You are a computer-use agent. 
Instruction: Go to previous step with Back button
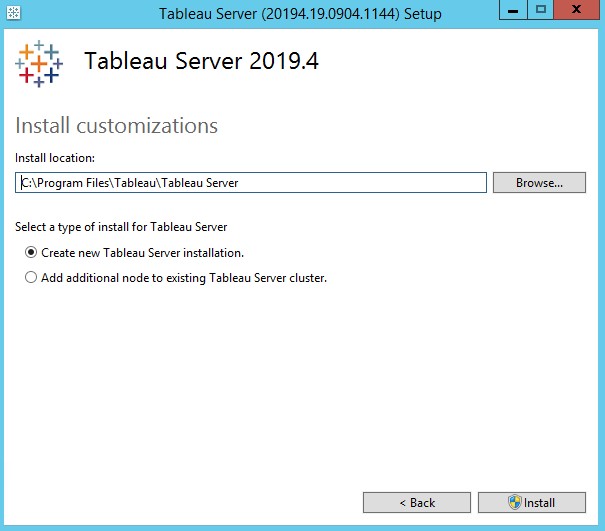tap(416, 502)
